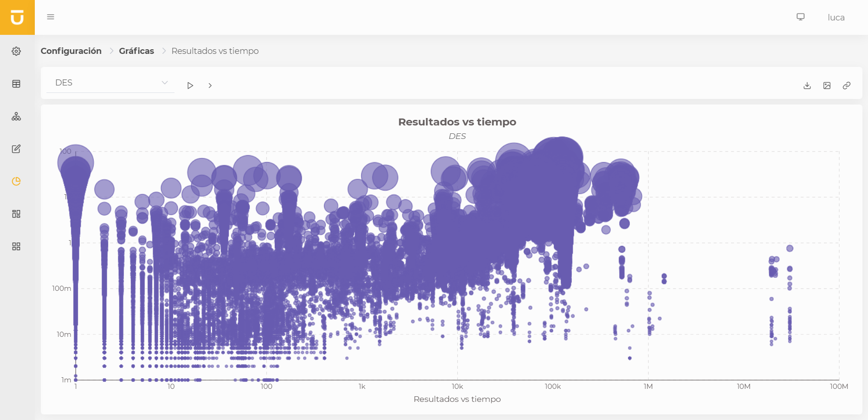This screenshot has width=868, height=420.
Task: Save chart as image
Action: tap(827, 85)
